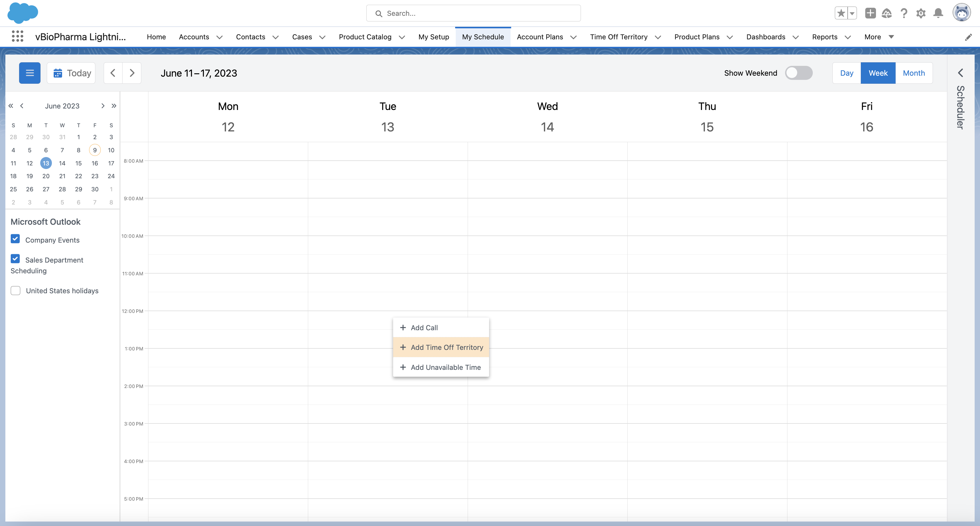Click the global actions plus icon
This screenshot has height=526, width=980.
tap(870, 13)
